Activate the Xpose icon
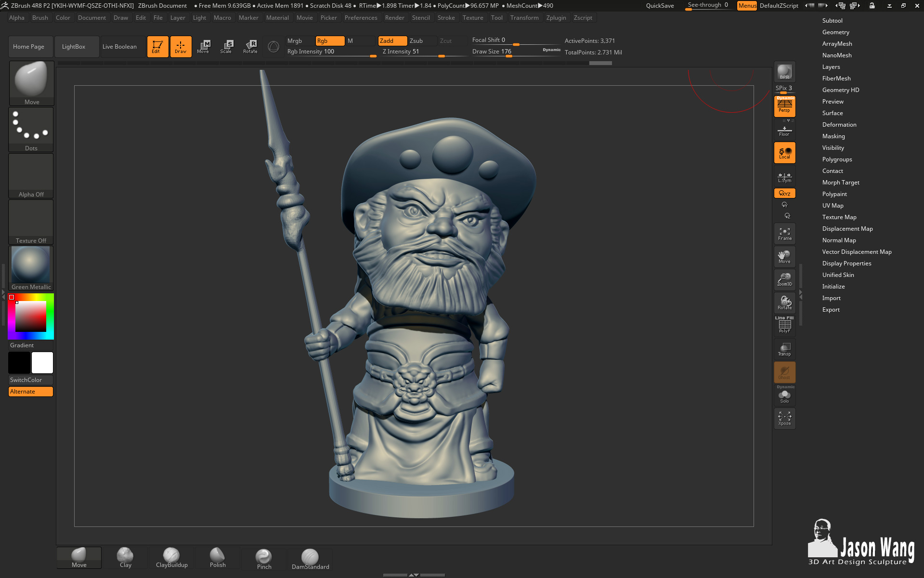Viewport: 924px width, 578px height. tap(784, 419)
